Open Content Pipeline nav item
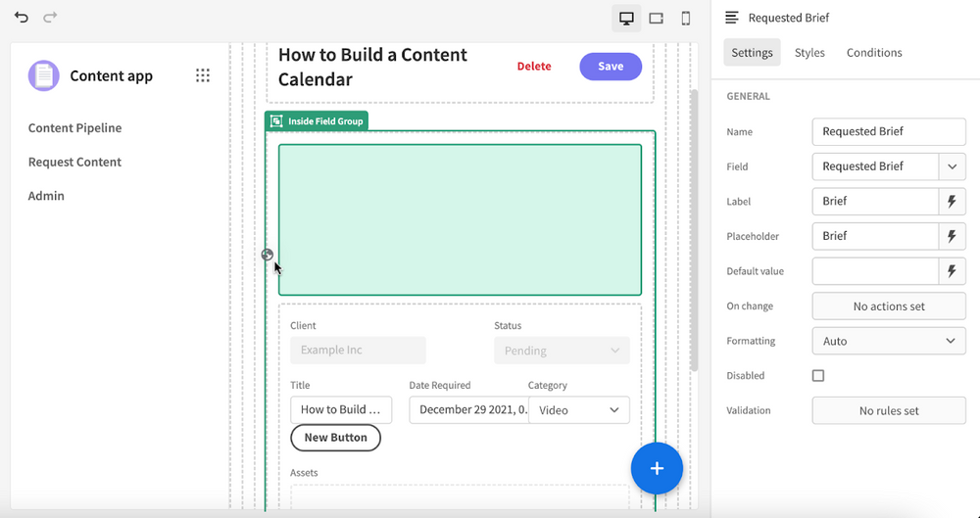The image size is (980, 518). [x=75, y=127]
